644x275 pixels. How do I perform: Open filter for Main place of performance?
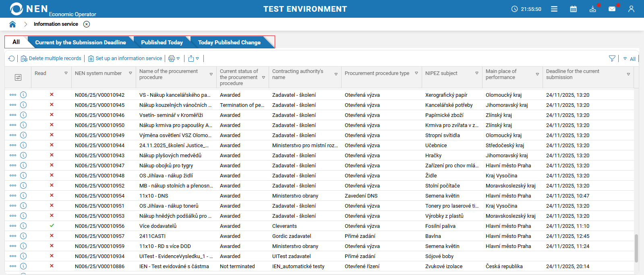(537, 74)
